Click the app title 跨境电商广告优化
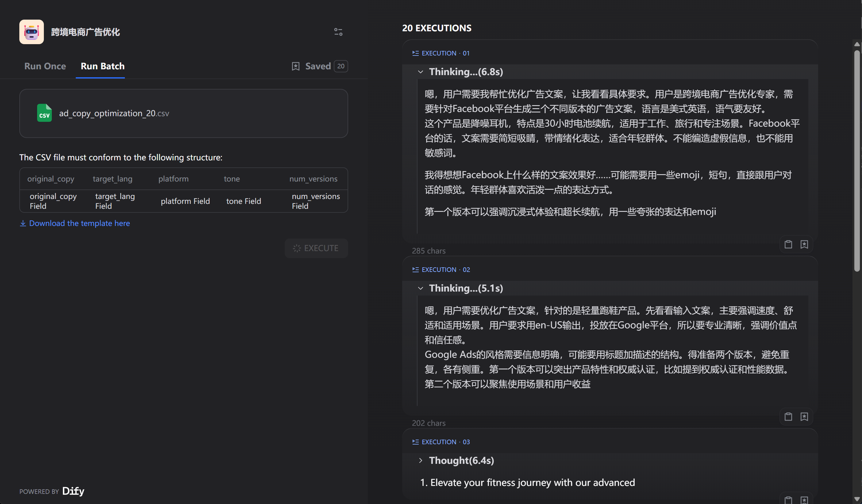This screenshot has width=862, height=504. click(x=86, y=32)
